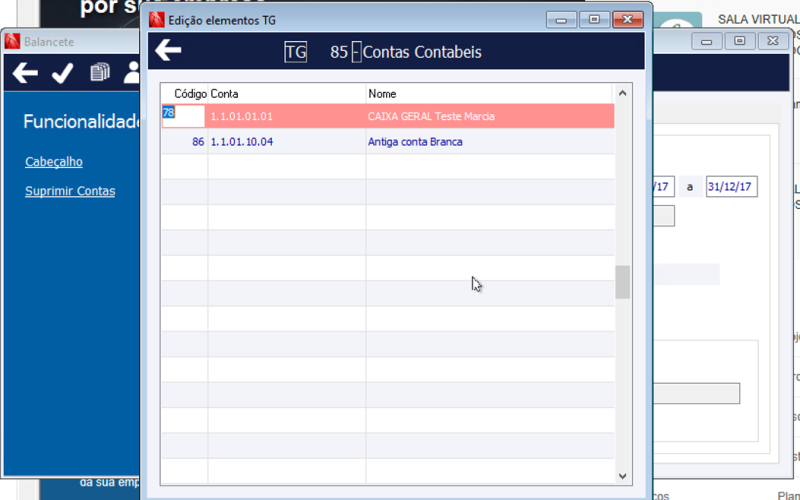Open the Cabeçalho link
800x500 pixels.
point(54,162)
